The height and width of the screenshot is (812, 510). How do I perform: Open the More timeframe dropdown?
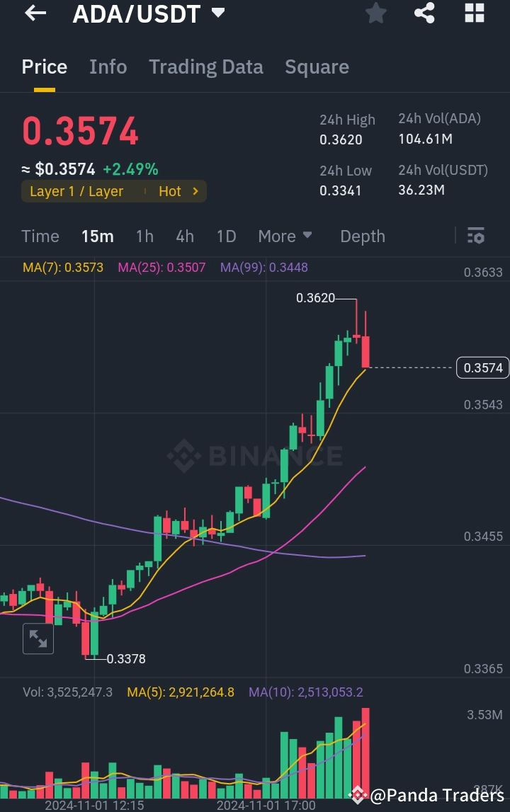click(285, 236)
